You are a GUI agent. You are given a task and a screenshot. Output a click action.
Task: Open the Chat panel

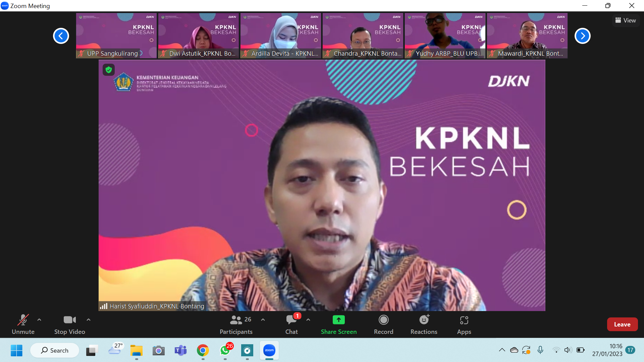[x=291, y=324]
